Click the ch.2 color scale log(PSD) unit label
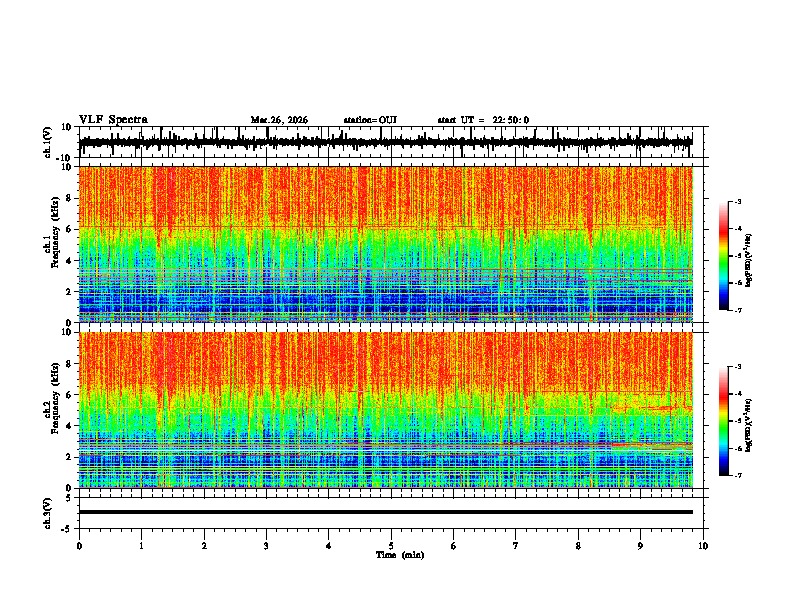This screenshot has height=612, width=792. point(749,426)
